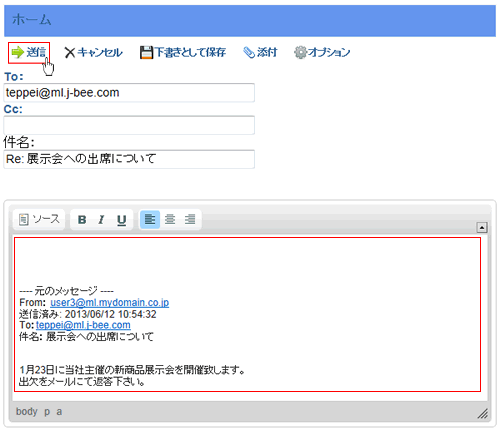Align text right
500x435 pixels.
(x=190, y=219)
